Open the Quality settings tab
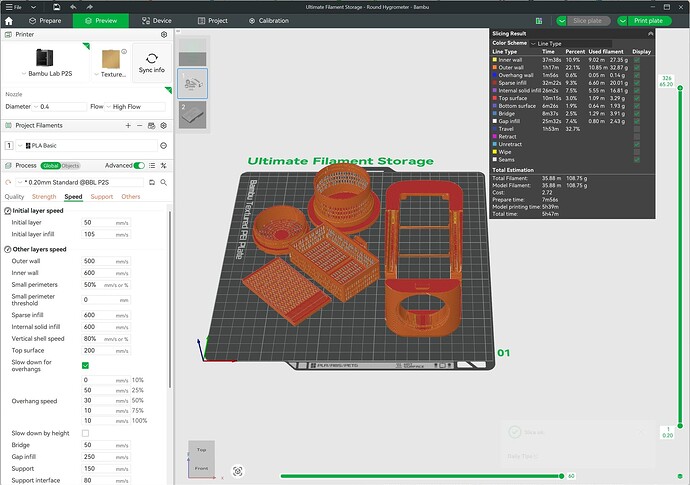Viewport: 690px width, 485px height. pyautogui.click(x=14, y=197)
